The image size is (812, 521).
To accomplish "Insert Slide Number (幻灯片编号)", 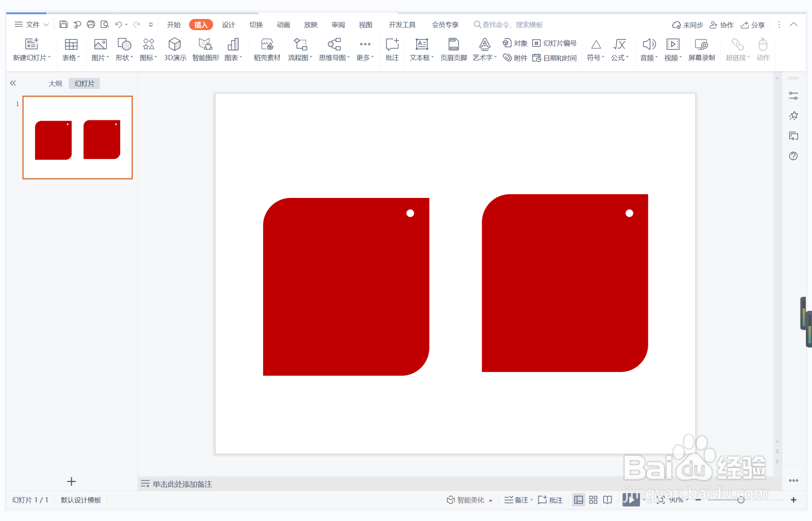I will tap(554, 43).
